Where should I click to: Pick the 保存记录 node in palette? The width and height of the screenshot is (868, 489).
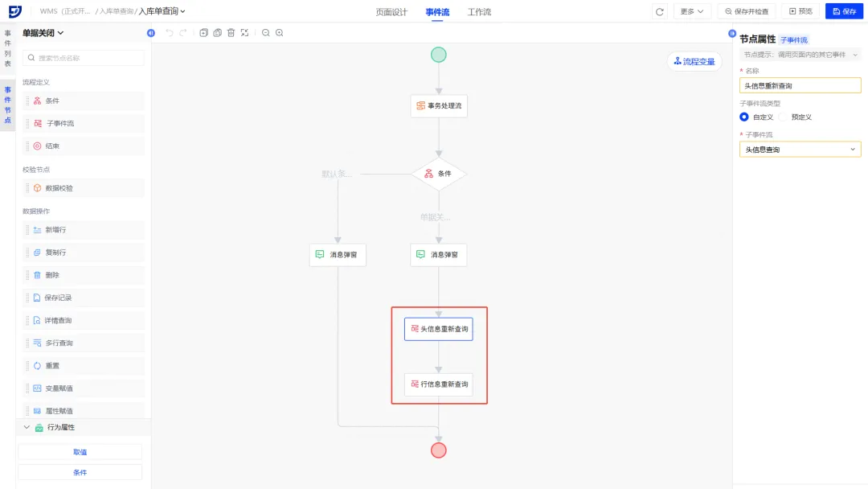click(83, 298)
